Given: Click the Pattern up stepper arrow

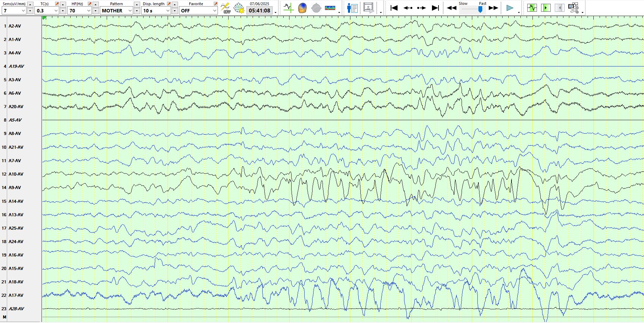Looking at the screenshot, I should pos(137,4).
